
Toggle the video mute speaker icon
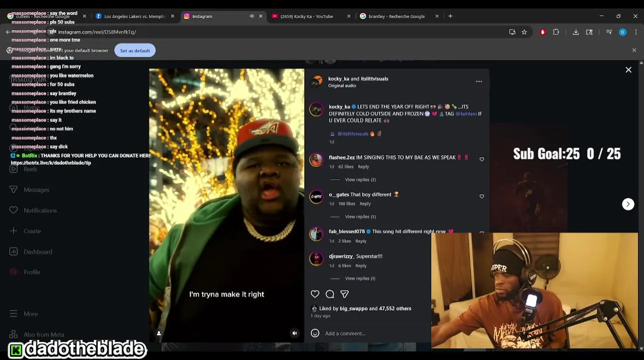295,333
